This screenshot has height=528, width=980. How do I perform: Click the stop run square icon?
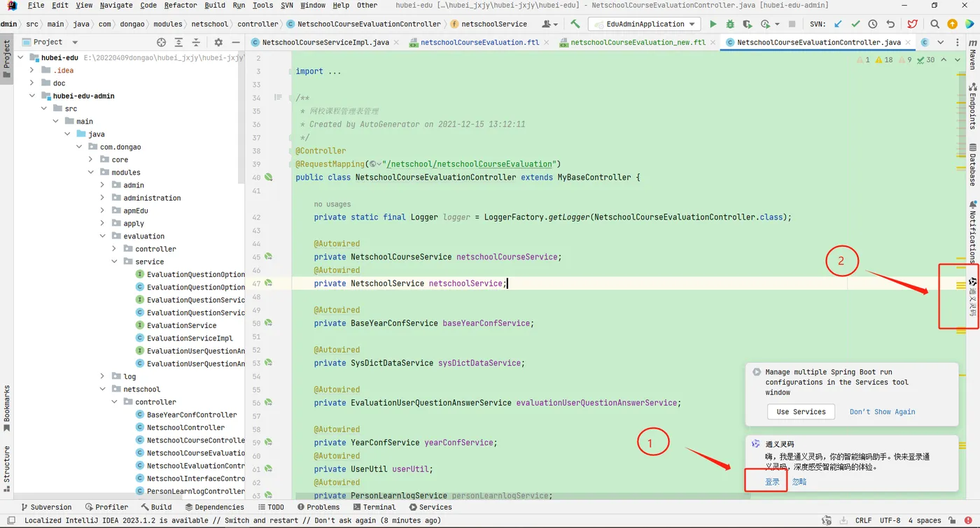[x=792, y=24]
